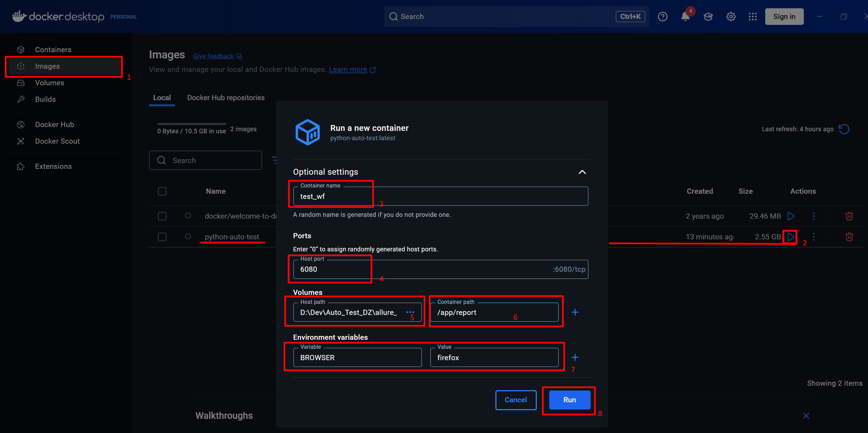Click the Host port field
This screenshot has height=433, width=868.
441,269
